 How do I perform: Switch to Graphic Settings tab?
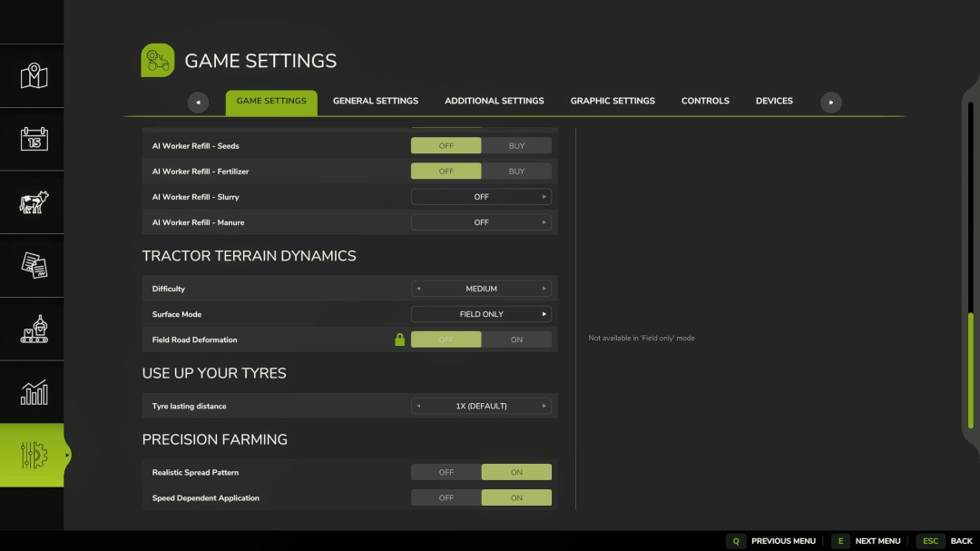612,101
